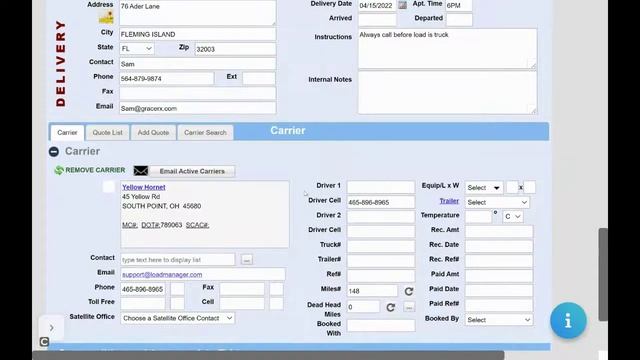The height and width of the screenshot is (360, 640).
Task: Click the carrier Contact search field
Action: pyautogui.click(x=178, y=260)
